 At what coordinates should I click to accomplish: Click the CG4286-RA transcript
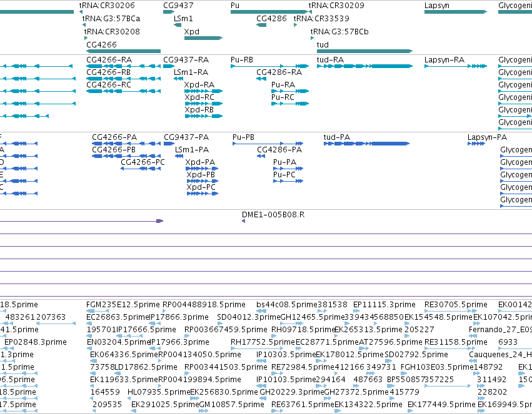[x=261, y=79]
